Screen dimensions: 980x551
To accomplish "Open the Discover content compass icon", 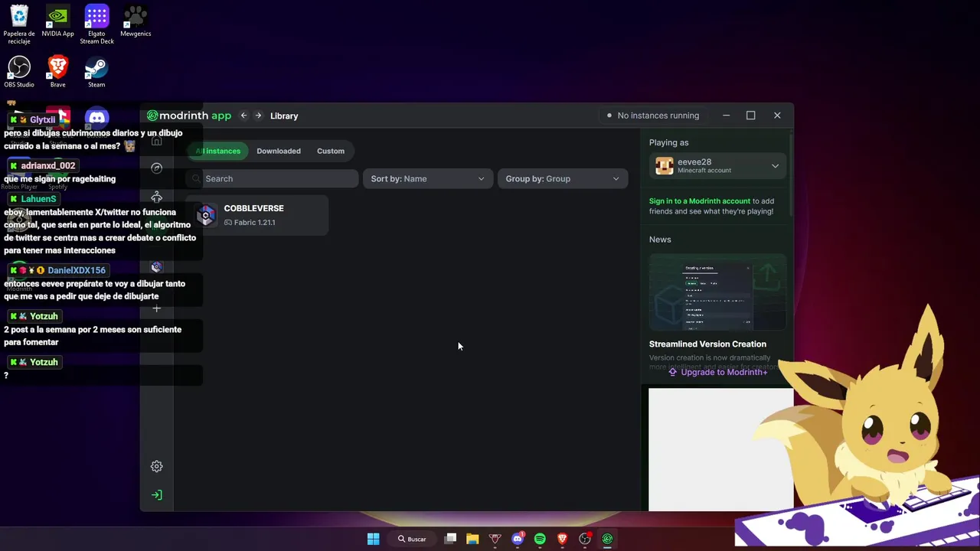I will [x=156, y=168].
